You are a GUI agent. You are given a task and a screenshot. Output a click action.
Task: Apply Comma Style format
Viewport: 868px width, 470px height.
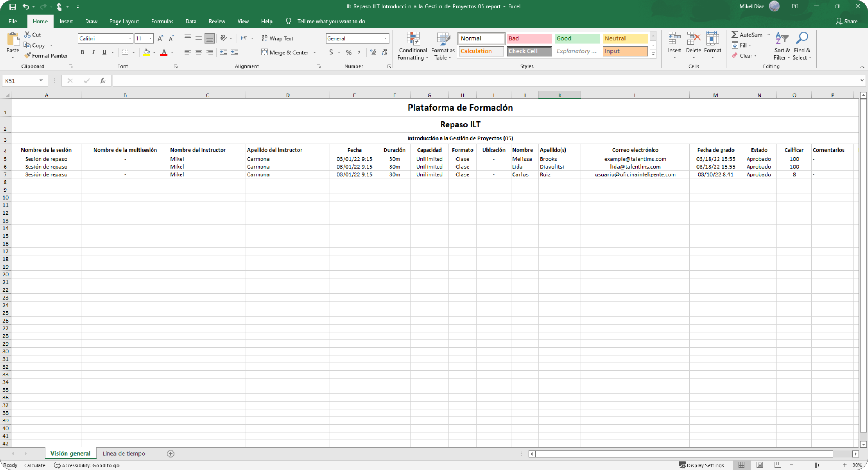point(359,52)
